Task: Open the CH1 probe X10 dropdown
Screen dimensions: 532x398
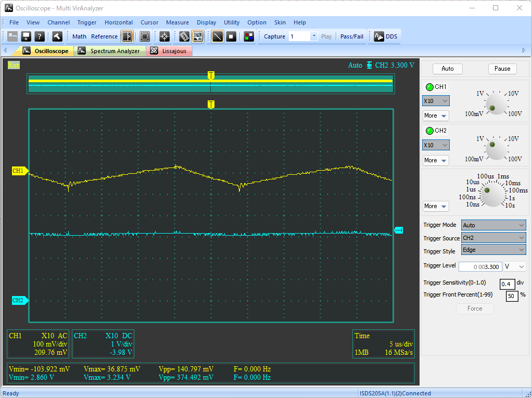Action: click(436, 101)
